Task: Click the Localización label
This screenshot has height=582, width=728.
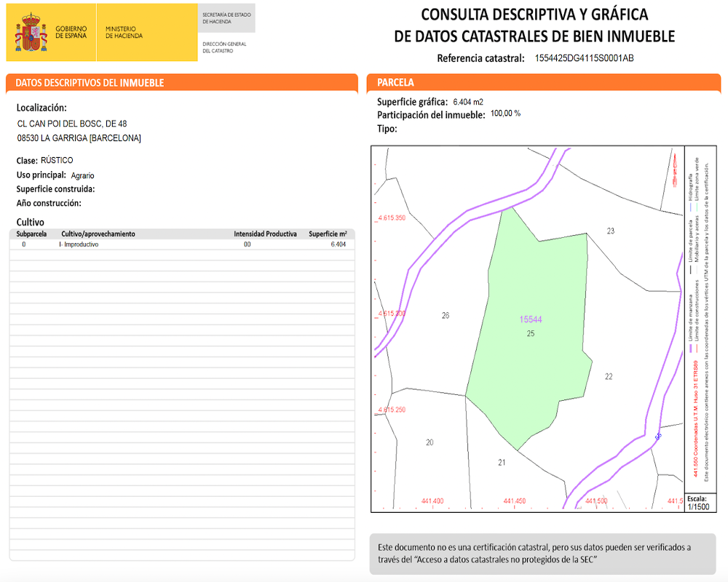Action: click(x=41, y=108)
